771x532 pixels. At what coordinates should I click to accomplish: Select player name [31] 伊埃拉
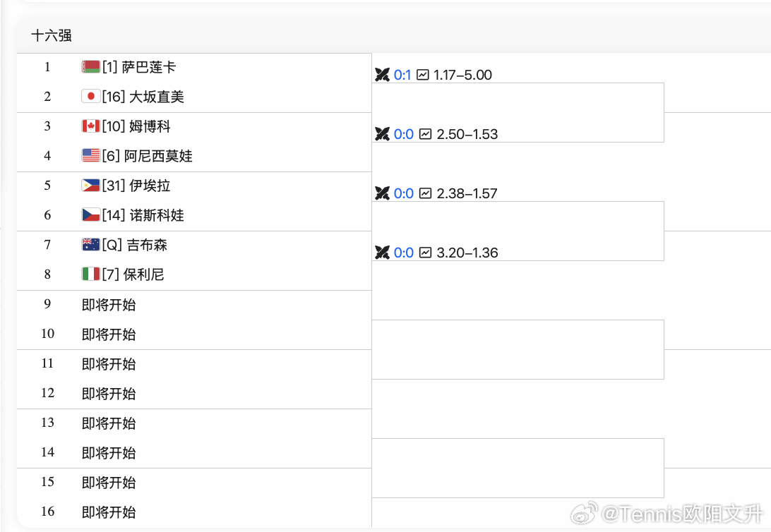pyautogui.click(x=136, y=185)
